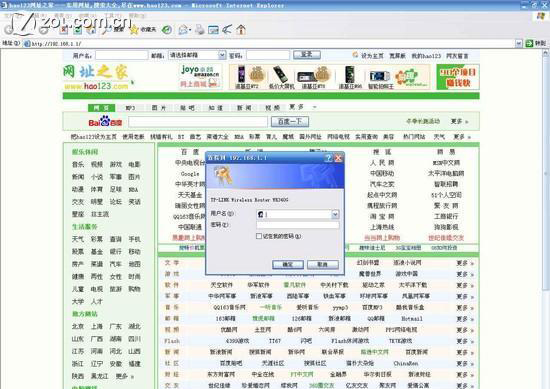Image resolution: width=550 pixels, height=389 pixels.
Task: Select the MP3 search tab
Action: (130, 108)
